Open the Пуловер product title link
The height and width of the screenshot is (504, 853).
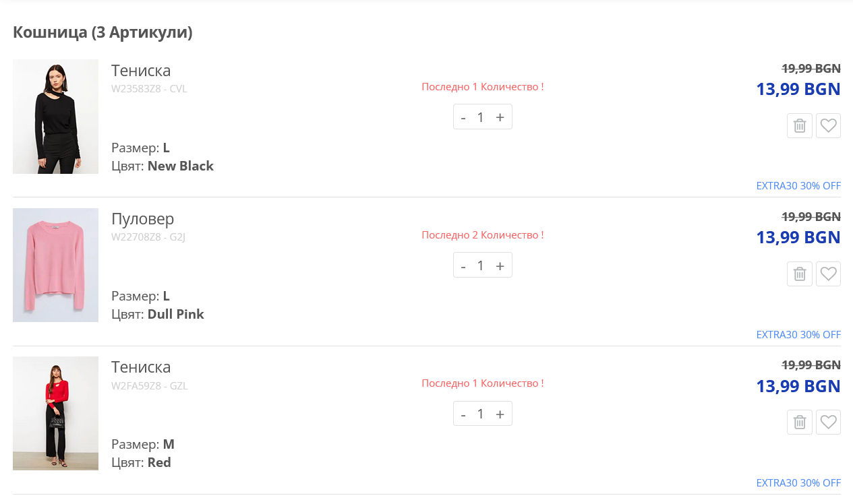142,219
